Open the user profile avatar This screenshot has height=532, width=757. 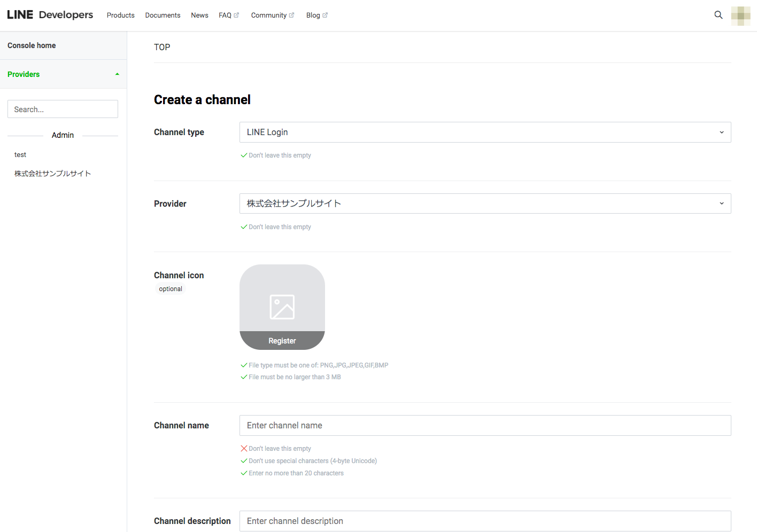coord(740,15)
